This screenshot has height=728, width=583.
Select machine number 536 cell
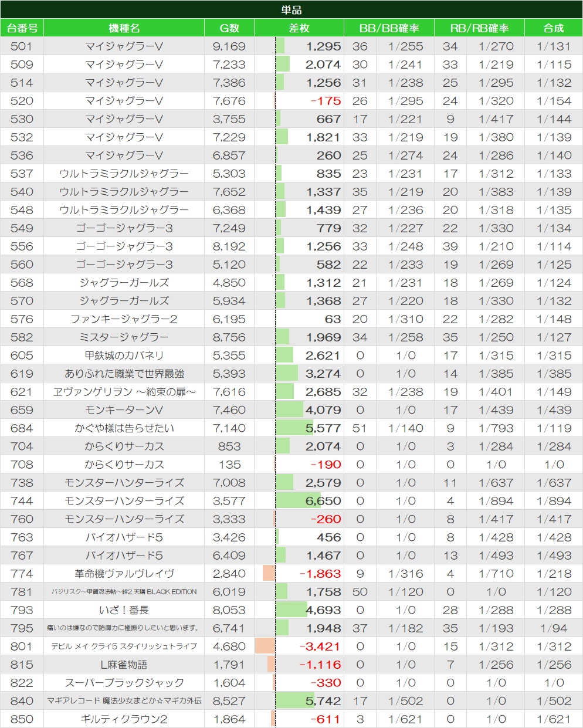tap(22, 155)
